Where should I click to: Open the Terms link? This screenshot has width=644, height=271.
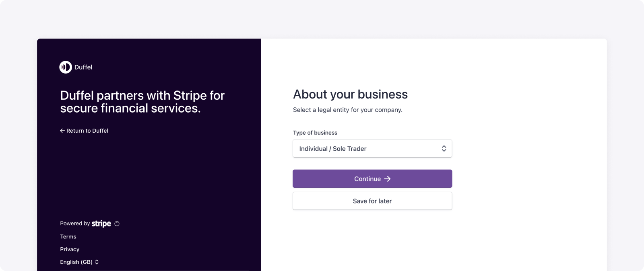[68, 237]
